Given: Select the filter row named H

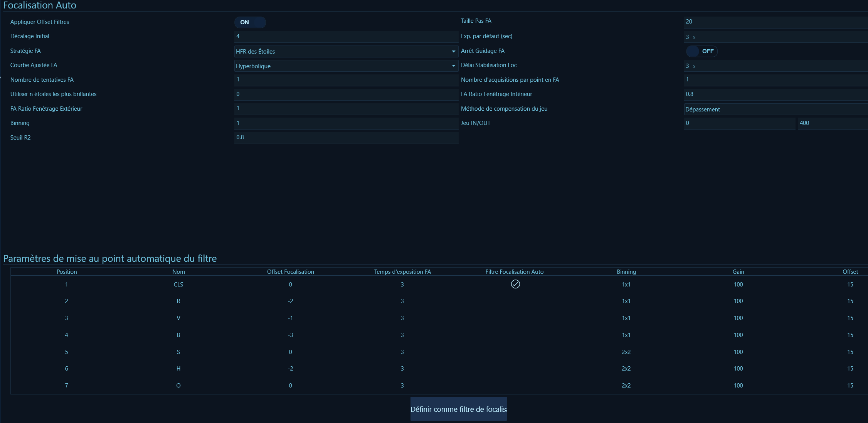Looking at the screenshot, I should (178, 369).
